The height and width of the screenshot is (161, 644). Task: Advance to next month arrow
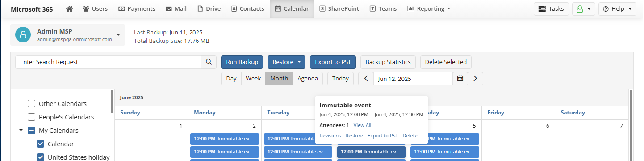[x=475, y=79]
